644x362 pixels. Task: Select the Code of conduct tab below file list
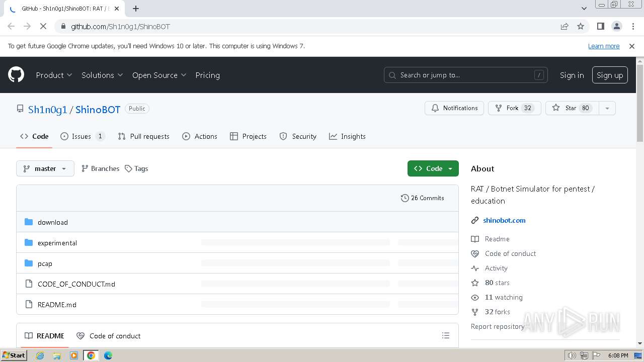point(109,336)
